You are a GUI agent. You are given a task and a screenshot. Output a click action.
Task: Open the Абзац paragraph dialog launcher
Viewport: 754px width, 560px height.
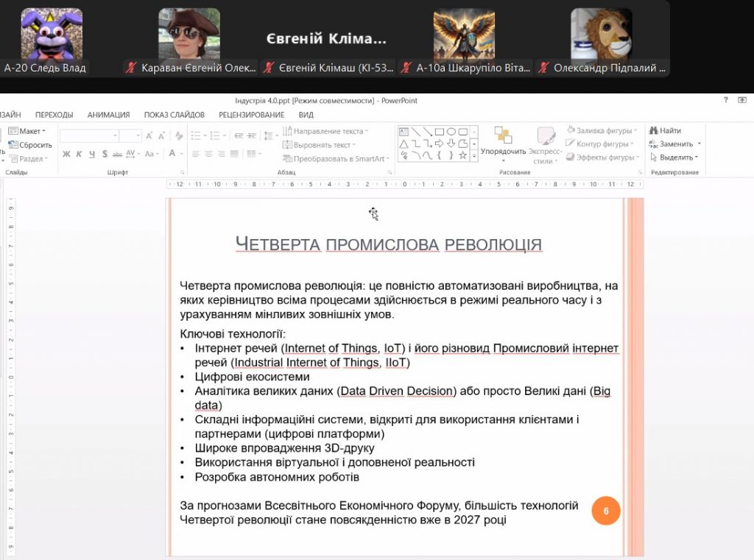coord(390,172)
